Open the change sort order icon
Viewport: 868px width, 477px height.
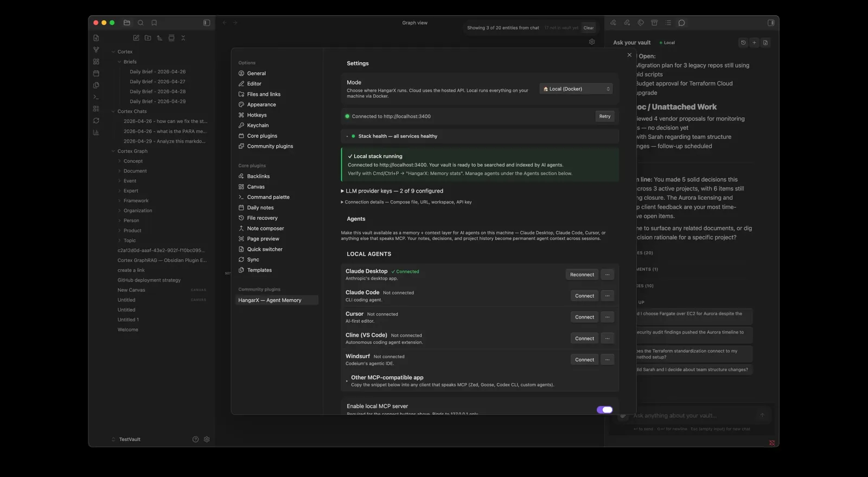159,38
